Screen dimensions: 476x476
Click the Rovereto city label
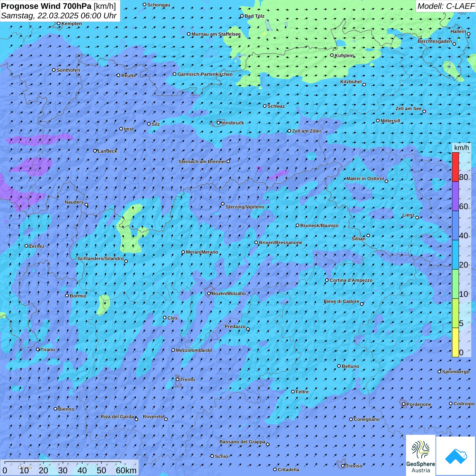coord(153,417)
